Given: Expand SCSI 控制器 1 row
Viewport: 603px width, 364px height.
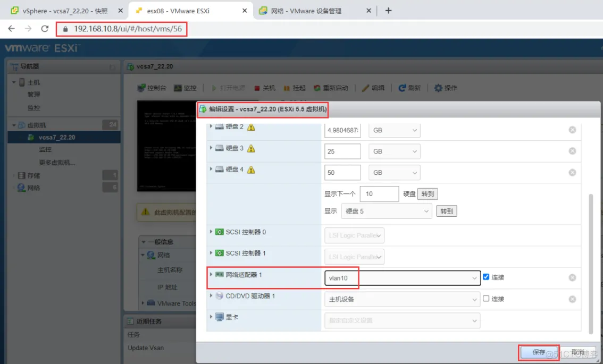Looking at the screenshot, I should click(211, 253).
